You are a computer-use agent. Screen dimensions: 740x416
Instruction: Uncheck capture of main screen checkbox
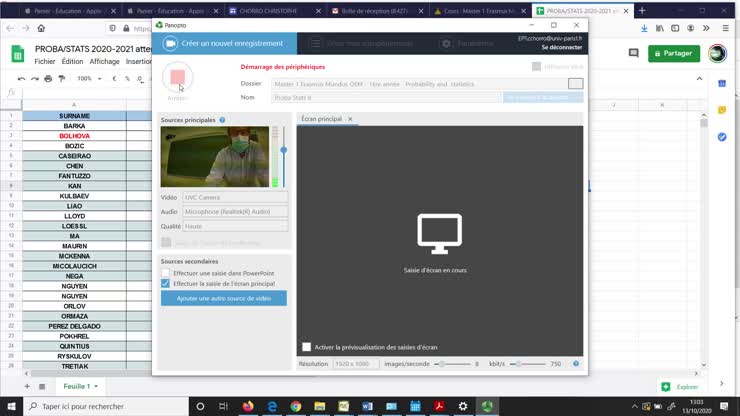[166, 284]
